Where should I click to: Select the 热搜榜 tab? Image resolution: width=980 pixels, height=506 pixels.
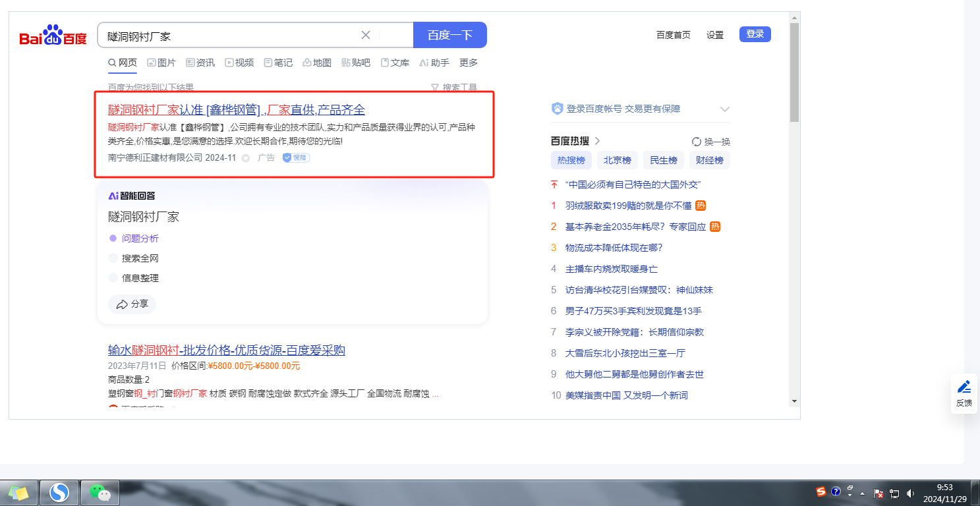(571, 160)
